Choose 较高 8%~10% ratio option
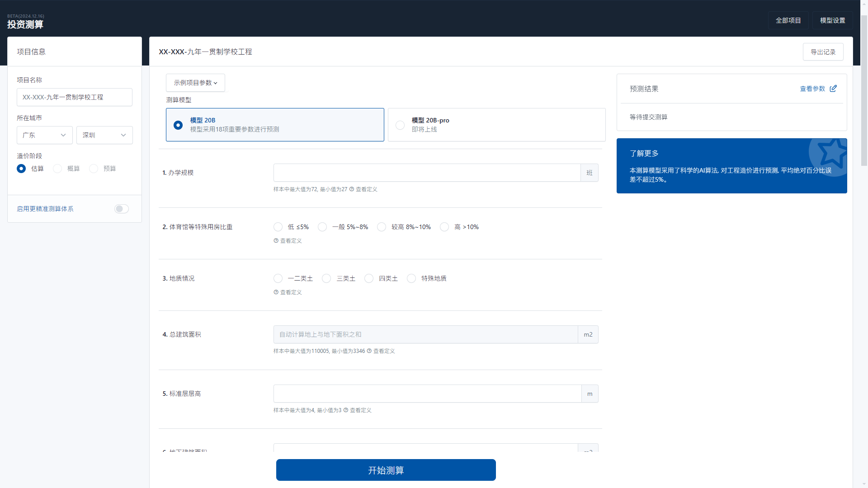The height and width of the screenshot is (488, 868). click(382, 227)
